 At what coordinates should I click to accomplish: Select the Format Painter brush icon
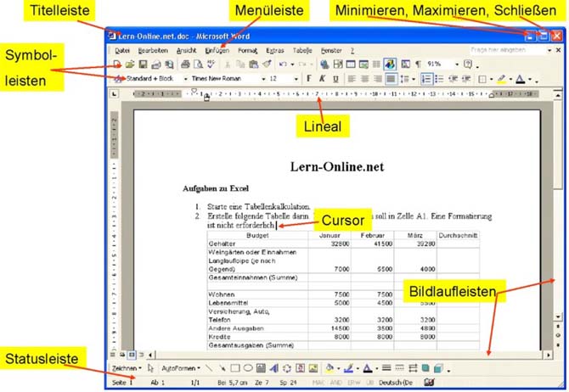[267, 64]
